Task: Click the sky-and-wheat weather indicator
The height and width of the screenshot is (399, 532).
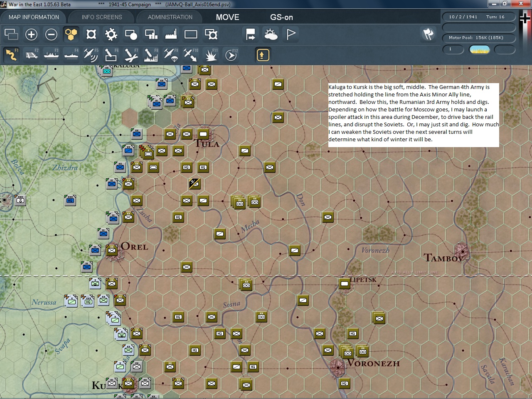Action: (x=479, y=49)
